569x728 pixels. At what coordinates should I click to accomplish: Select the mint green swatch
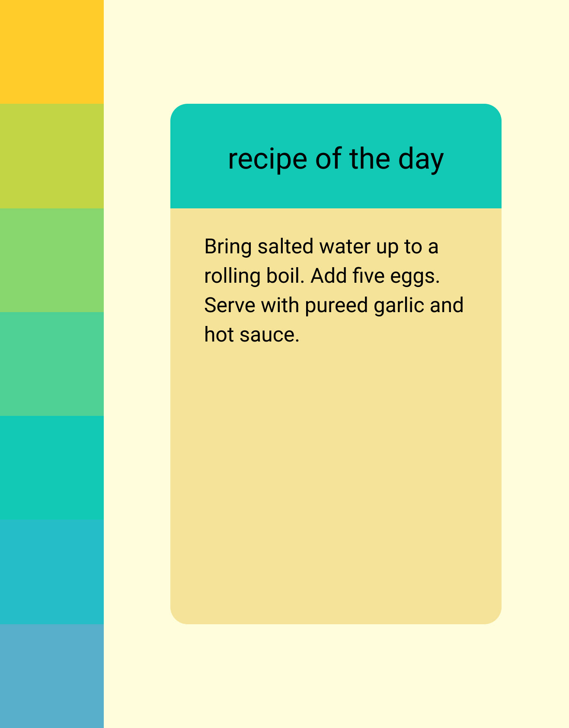(52, 364)
